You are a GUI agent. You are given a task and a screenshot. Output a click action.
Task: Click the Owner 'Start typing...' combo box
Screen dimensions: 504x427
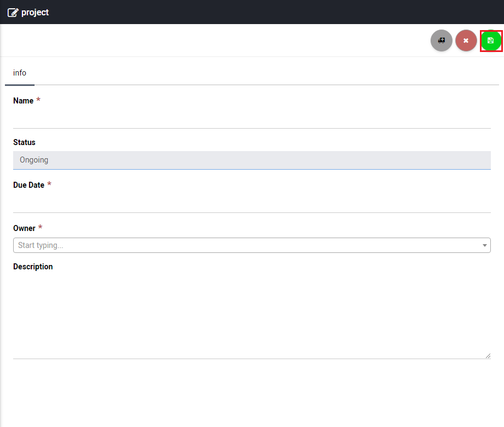(x=247, y=245)
